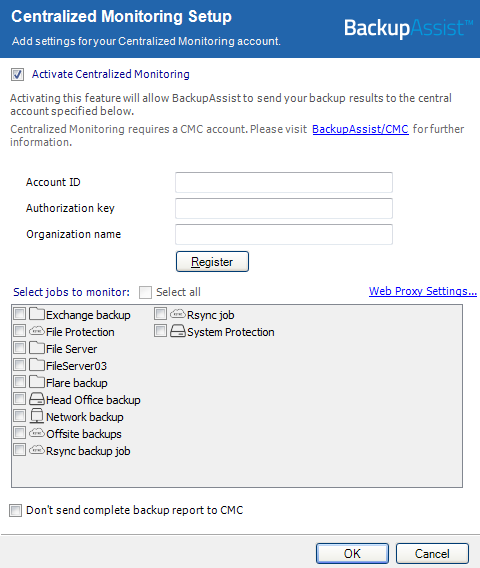Click the BackupAssist logo in header
Screen dimensions: 480x568
[409, 28]
